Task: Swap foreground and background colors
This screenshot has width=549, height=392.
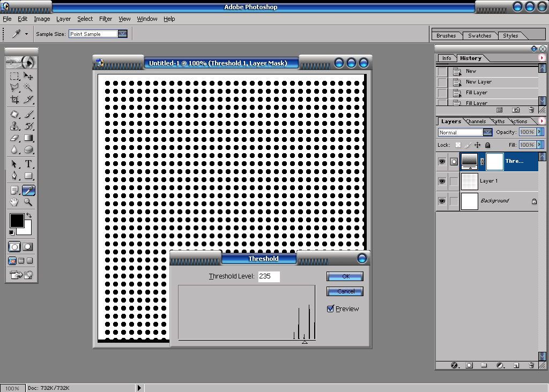Action: [x=29, y=215]
